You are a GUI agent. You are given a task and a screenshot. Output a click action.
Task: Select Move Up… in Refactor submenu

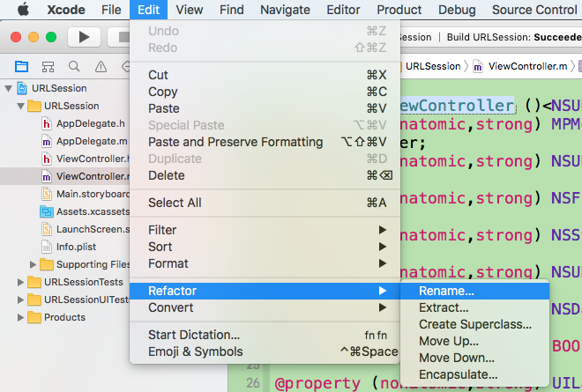pos(474,341)
